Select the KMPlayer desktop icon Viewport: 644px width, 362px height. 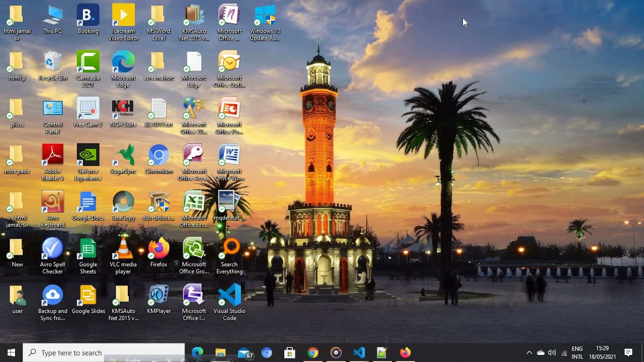(x=158, y=300)
